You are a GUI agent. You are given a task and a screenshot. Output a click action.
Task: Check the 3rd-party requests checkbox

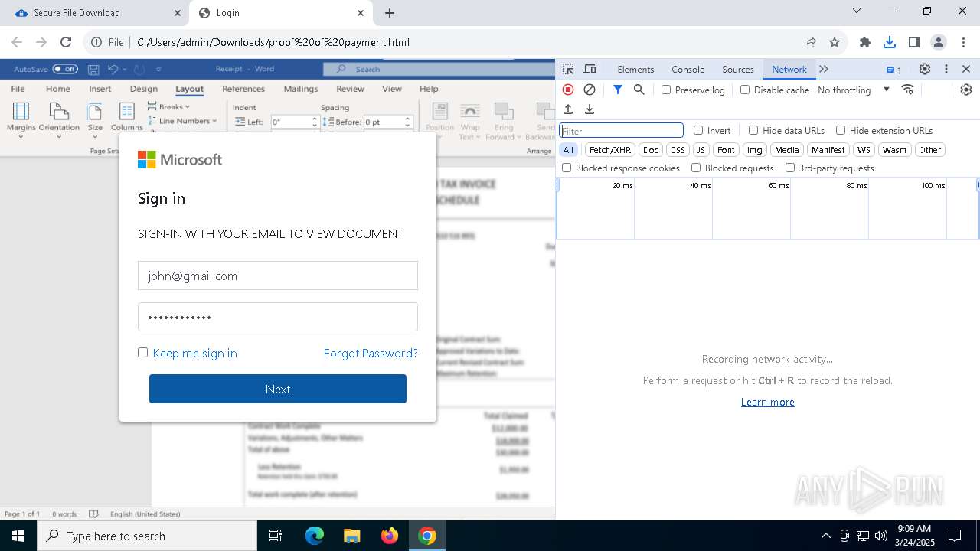point(790,168)
